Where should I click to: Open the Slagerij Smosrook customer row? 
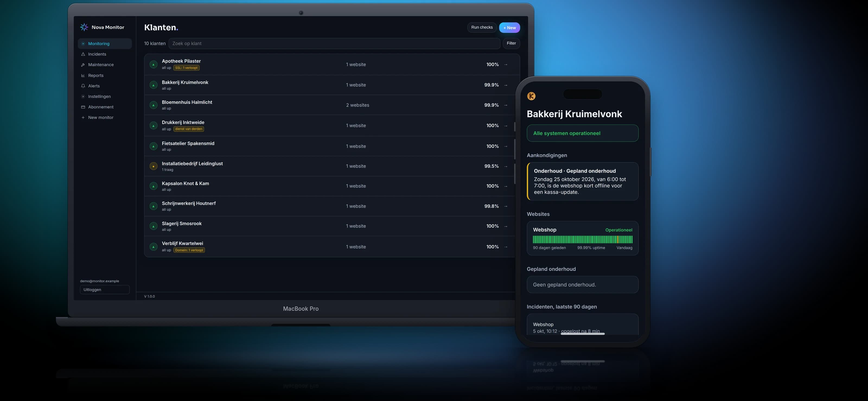[330, 226]
